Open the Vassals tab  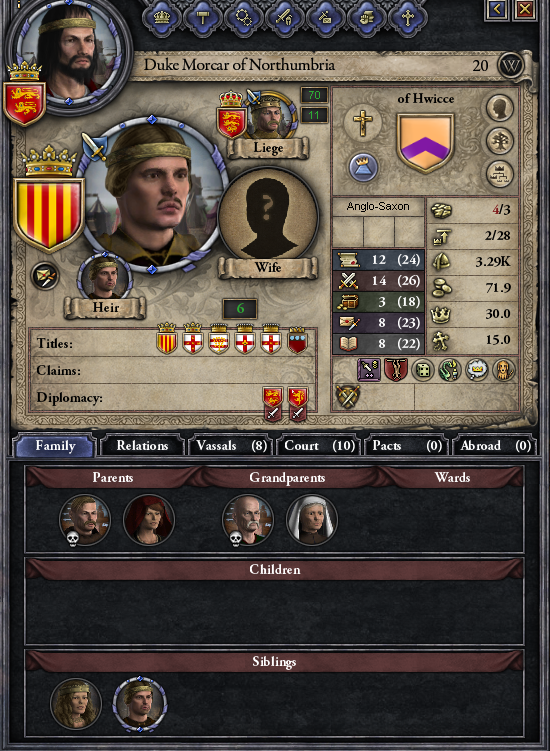click(x=231, y=445)
